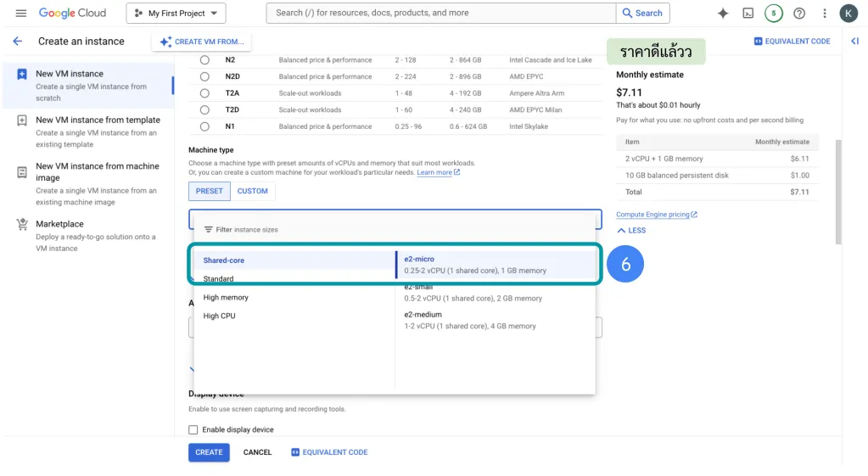Open the help question mark icon
The width and height of the screenshot is (868, 476).
[x=798, y=13]
